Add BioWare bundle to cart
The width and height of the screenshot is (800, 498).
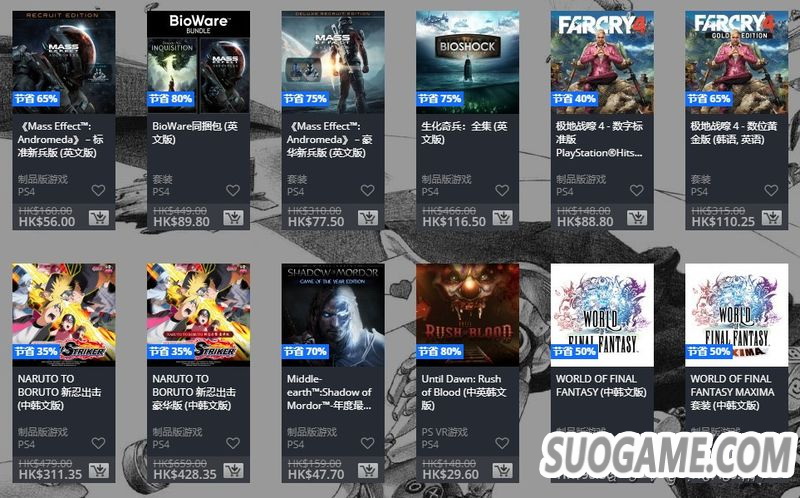tap(234, 218)
